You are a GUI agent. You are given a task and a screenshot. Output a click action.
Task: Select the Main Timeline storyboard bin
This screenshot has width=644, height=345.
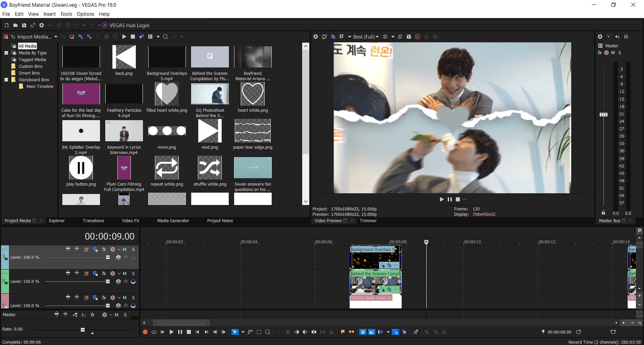click(40, 86)
